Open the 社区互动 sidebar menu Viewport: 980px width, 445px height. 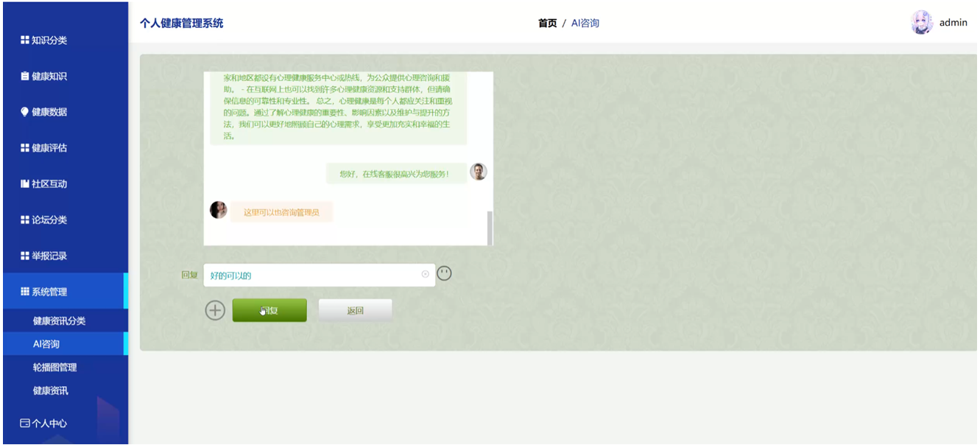point(65,184)
